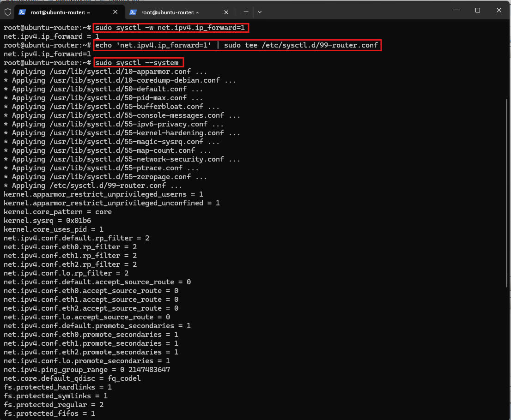Click the highlighted echo ... tee 99-router.conf command
The height and width of the screenshot is (420, 511).
coord(237,45)
